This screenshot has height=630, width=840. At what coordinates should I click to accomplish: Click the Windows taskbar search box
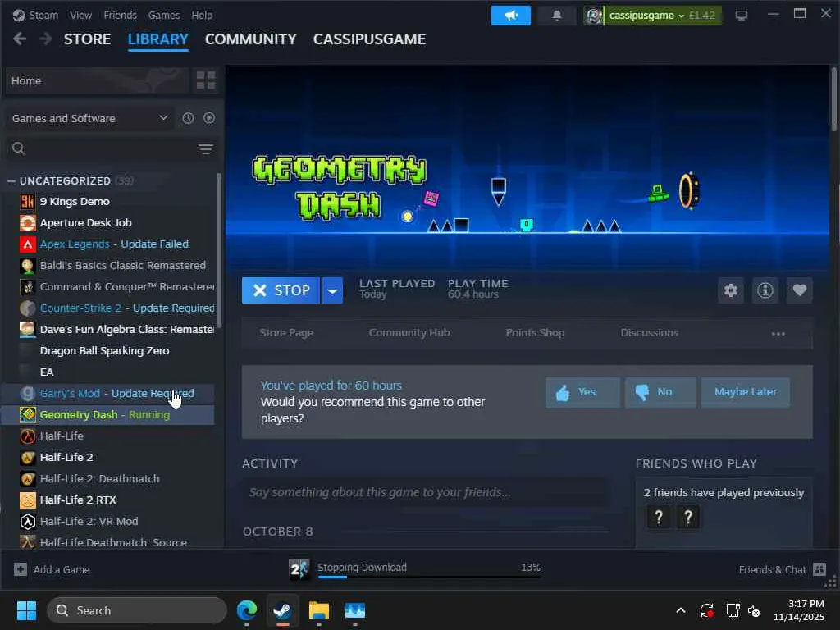(x=137, y=610)
